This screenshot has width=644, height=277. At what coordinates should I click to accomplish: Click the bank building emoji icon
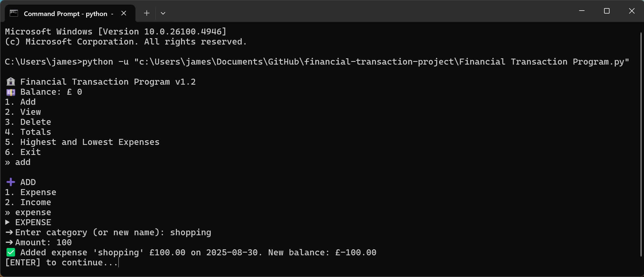click(11, 82)
